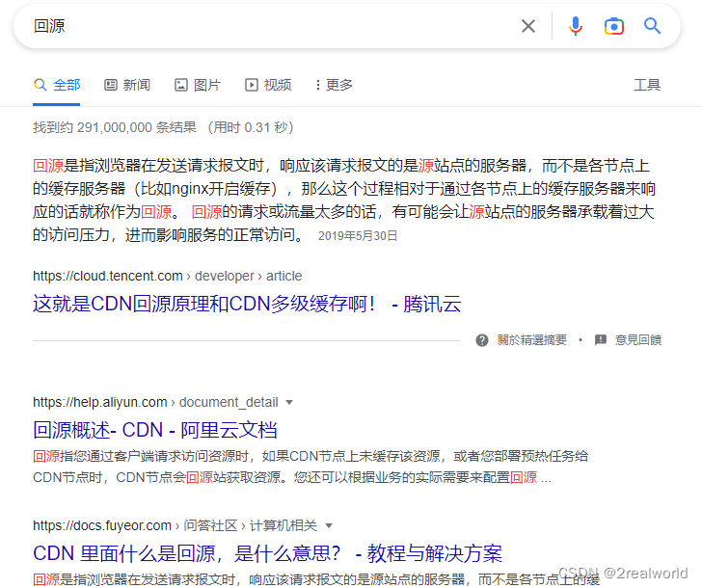Start voice search with the microphone icon
The image size is (702, 588).
click(576, 26)
